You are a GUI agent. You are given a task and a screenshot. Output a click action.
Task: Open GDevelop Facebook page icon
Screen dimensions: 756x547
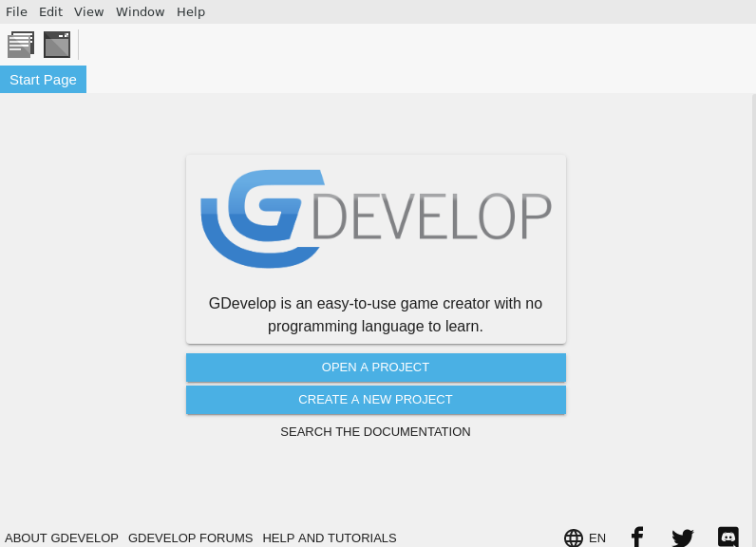coord(637,537)
